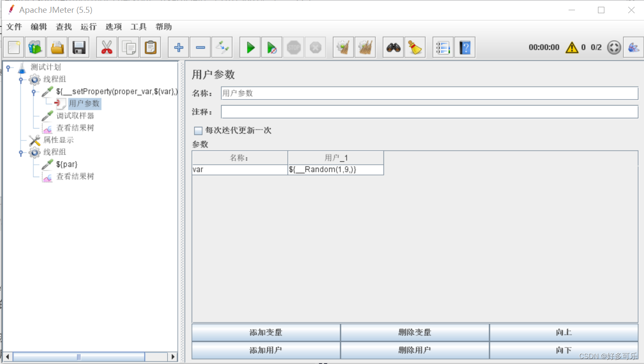Open the 选项 menu
The image size is (644, 364).
[x=114, y=27]
